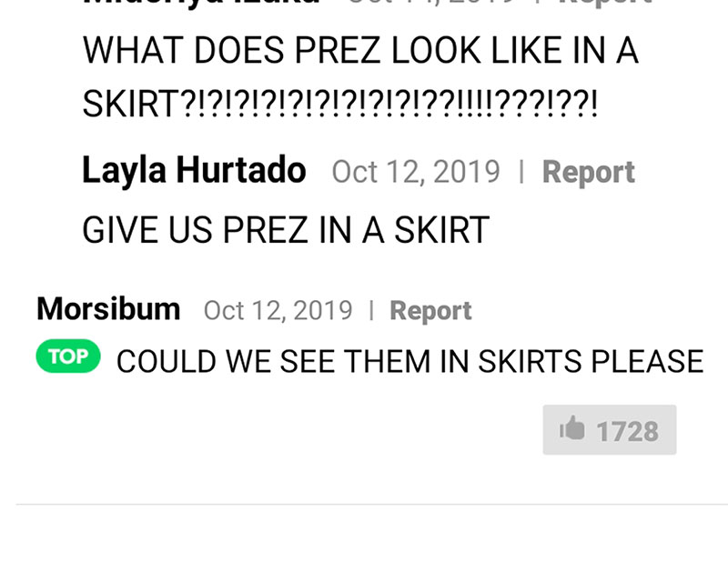Click the separator bar before Layla's Report link
728x572 pixels.
tap(521, 172)
